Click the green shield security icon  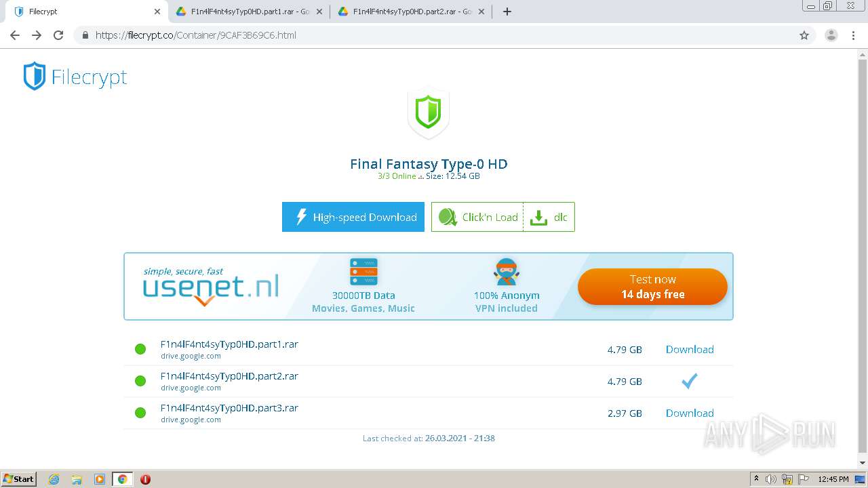[429, 113]
